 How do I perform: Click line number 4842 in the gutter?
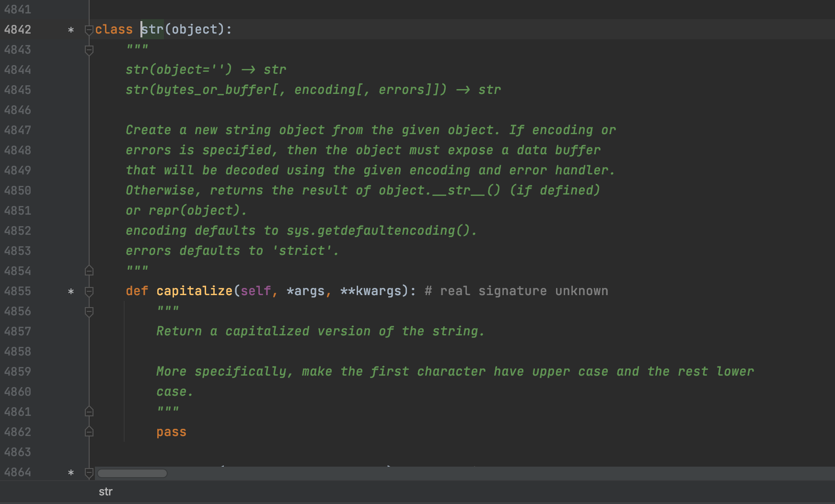coord(18,29)
